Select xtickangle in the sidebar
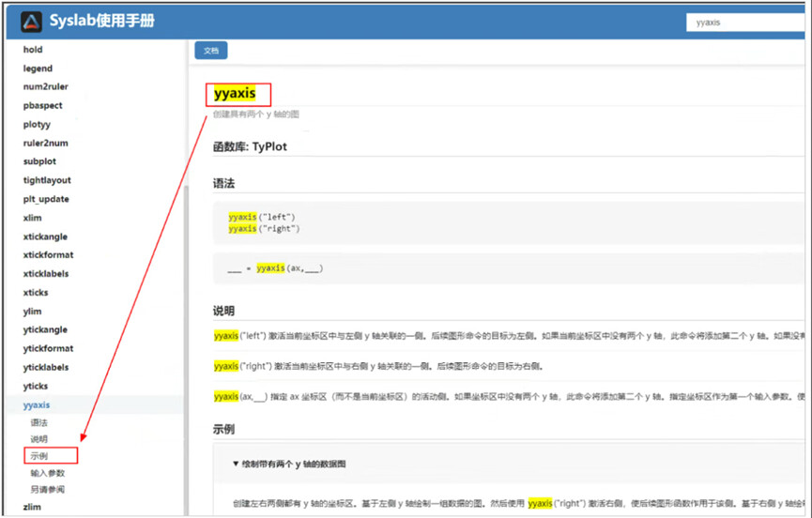The width and height of the screenshot is (812, 518). (x=45, y=236)
